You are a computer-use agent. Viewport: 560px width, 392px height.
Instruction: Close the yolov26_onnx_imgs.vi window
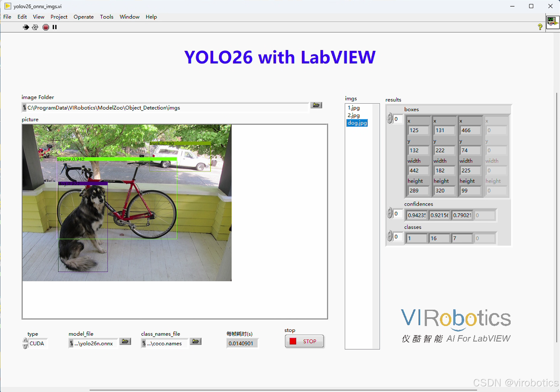click(x=550, y=6)
